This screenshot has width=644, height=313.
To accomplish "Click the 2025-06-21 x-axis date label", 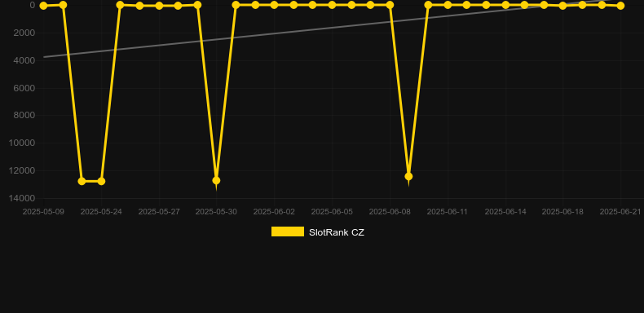I will pyautogui.click(x=620, y=212).
